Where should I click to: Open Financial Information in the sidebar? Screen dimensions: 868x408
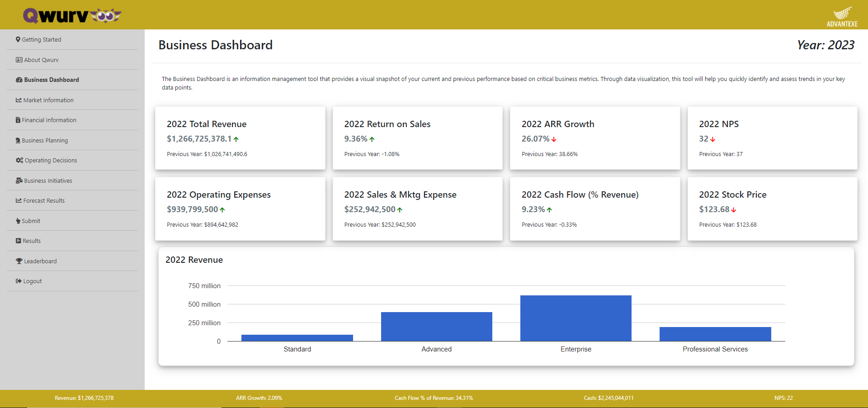(49, 120)
